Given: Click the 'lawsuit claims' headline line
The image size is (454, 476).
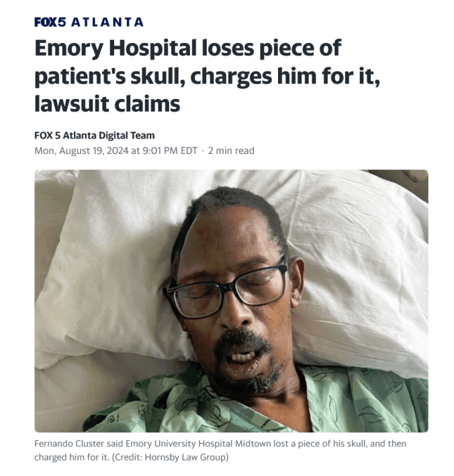Looking at the screenshot, I should (x=107, y=104).
